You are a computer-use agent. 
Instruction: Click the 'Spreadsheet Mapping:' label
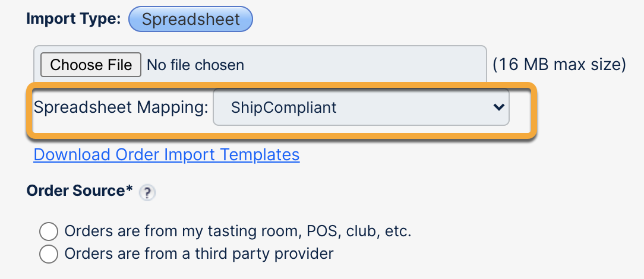[x=121, y=107]
